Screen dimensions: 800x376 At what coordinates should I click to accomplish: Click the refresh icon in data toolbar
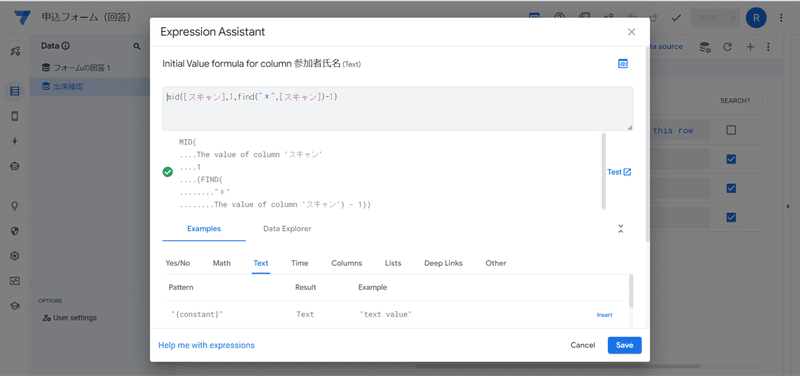click(x=728, y=47)
